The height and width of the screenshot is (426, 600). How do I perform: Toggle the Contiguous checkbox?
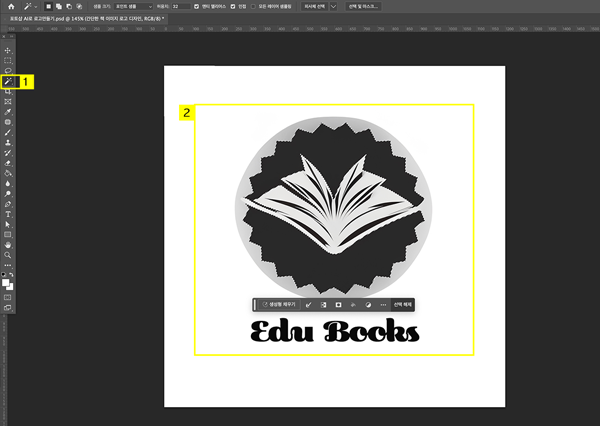point(233,7)
